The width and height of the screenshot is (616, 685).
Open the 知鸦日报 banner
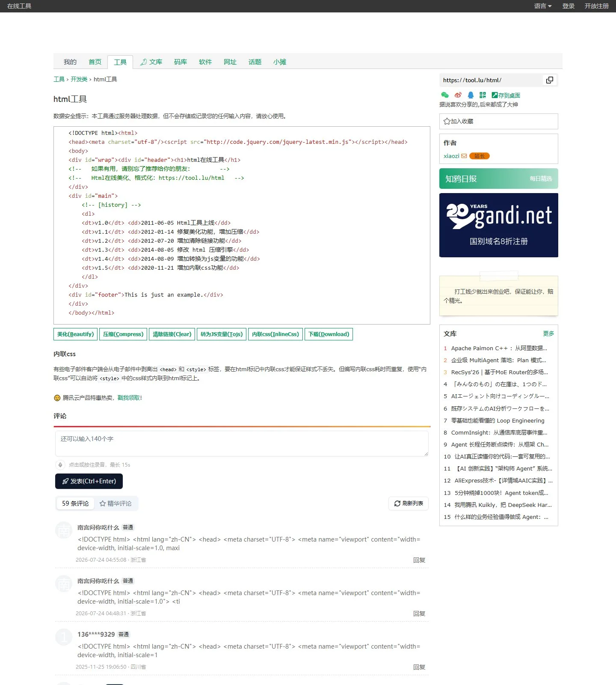[x=499, y=179]
